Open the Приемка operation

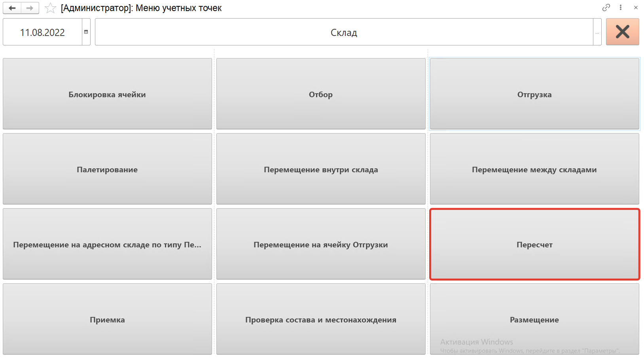[x=107, y=319]
